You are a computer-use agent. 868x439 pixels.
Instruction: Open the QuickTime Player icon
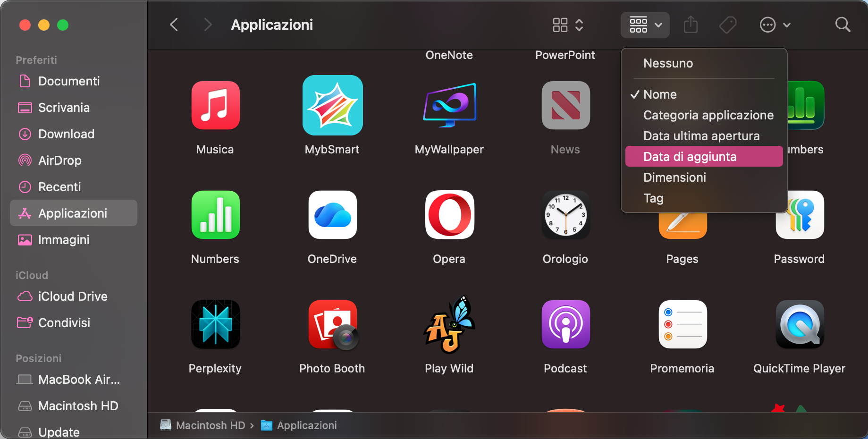click(x=800, y=324)
